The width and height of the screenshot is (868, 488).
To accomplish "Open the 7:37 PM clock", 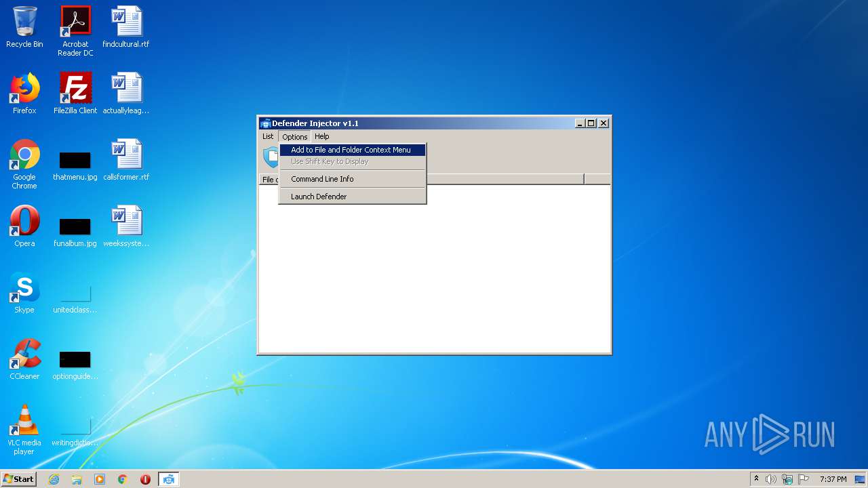I will click(x=833, y=479).
